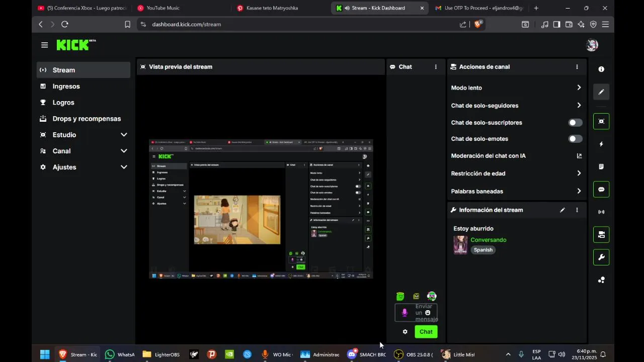Click the Conversando category link

pos(489,240)
